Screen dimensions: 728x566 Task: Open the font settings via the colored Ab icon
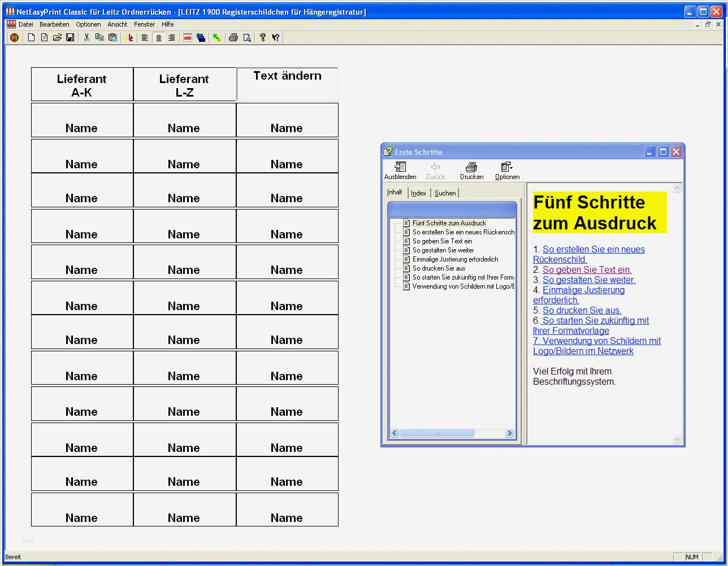129,38
